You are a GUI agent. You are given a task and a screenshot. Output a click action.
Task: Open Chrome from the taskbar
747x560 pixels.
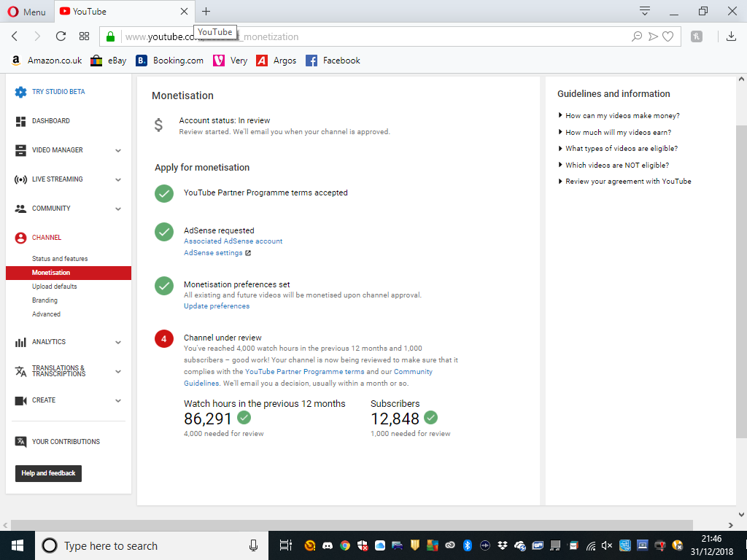[345, 545]
